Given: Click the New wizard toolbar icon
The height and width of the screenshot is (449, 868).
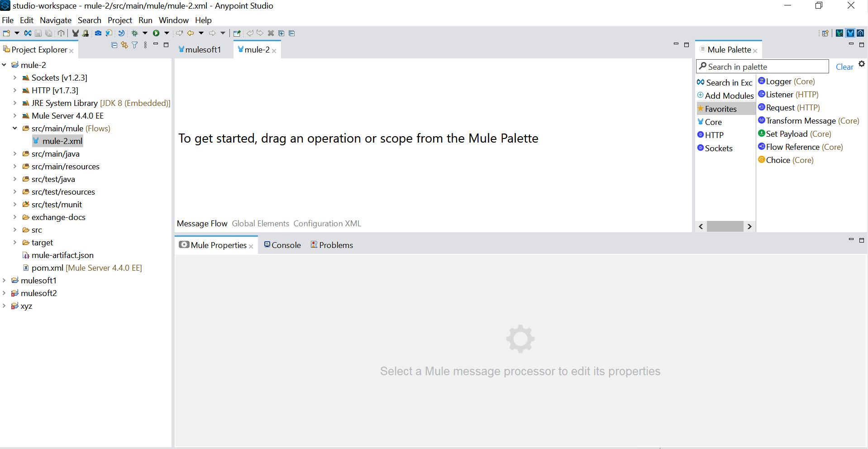Looking at the screenshot, I should coord(6,33).
